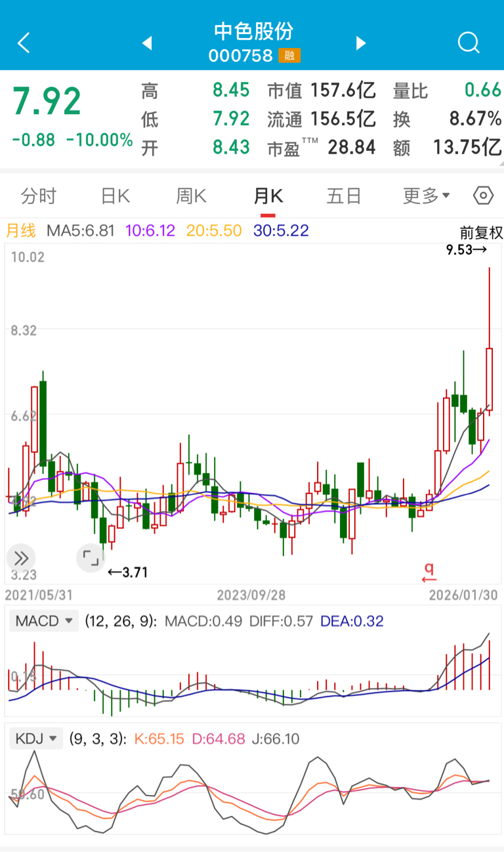Tap the MA5:6.81 value
The width and height of the screenshot is (504, 852).
click(80, 231)
